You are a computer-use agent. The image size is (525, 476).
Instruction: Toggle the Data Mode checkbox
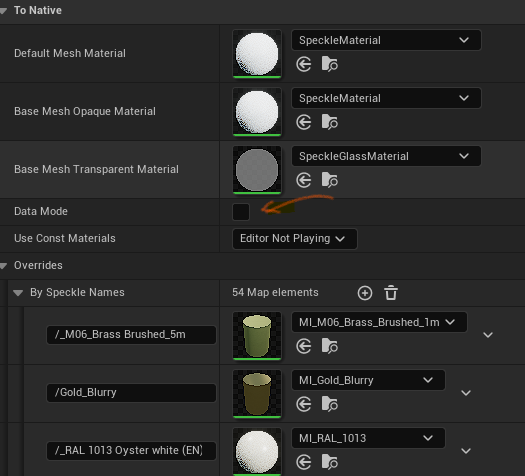point(241,212)
